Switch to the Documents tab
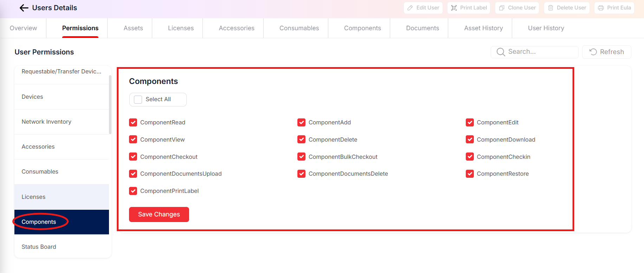644x273 pixels. click(x=423, y=28)
